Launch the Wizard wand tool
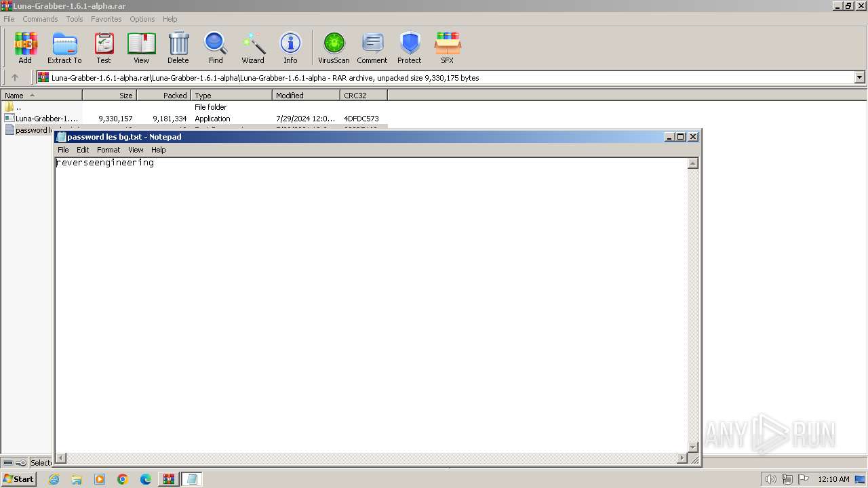This screenshot has width=868, height=488. [253, 48]
